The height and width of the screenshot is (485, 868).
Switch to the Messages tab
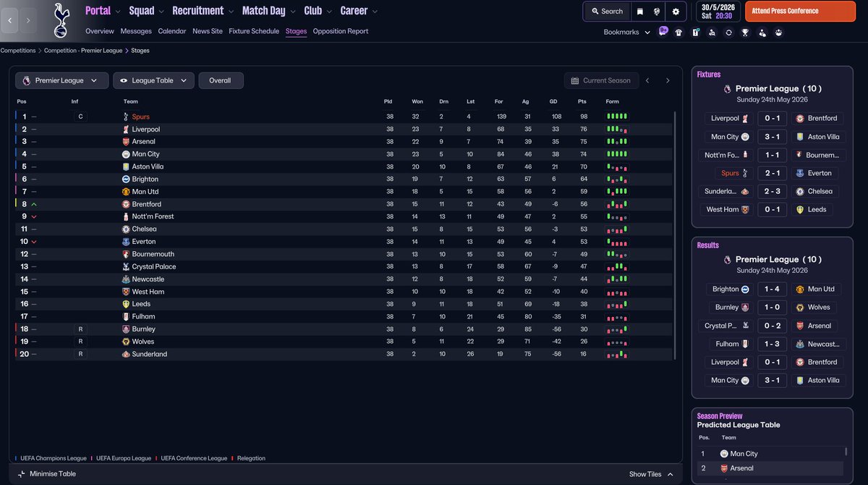click(136, 31)
